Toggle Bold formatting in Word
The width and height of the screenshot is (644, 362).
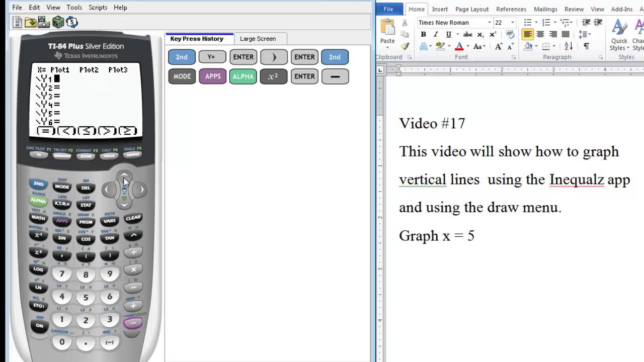pyautogui.click(x=423, y=34)
